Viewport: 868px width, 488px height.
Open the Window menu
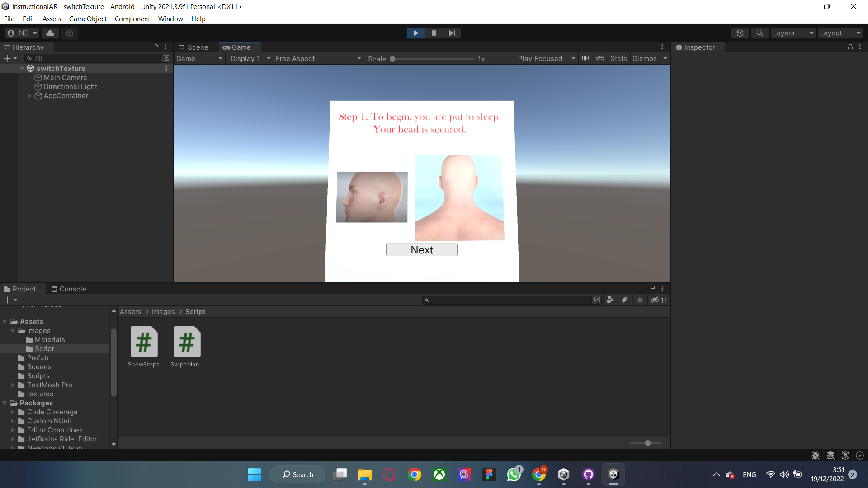coord(170,19)
